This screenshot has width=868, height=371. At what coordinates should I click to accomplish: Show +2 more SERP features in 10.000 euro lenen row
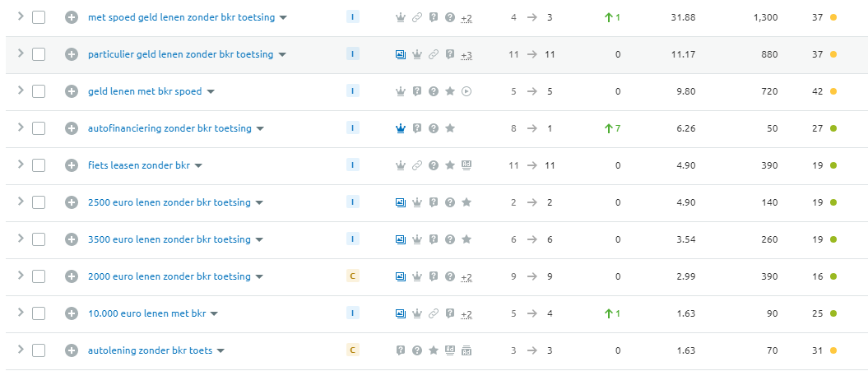point(466,314)
